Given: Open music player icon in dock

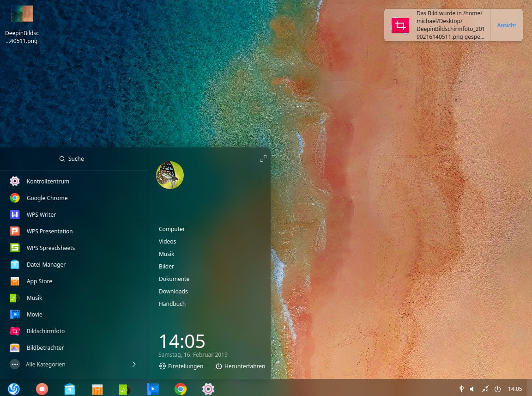Looking at the screenshot, I should 125,389.
